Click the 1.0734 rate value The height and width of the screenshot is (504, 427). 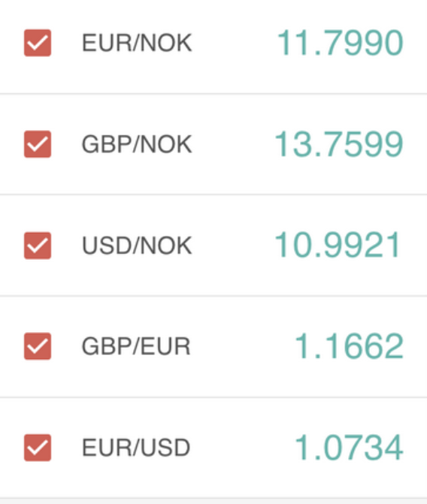point(349,448)
